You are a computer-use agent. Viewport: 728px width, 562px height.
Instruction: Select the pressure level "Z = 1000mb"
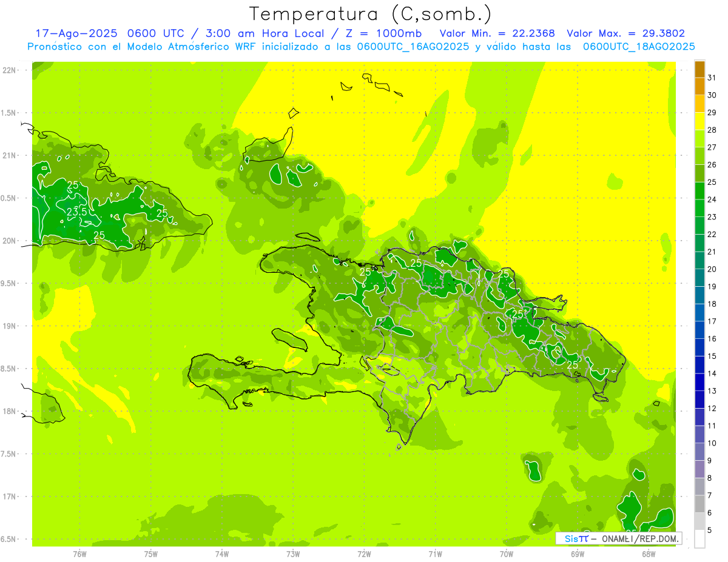(383, 33)
